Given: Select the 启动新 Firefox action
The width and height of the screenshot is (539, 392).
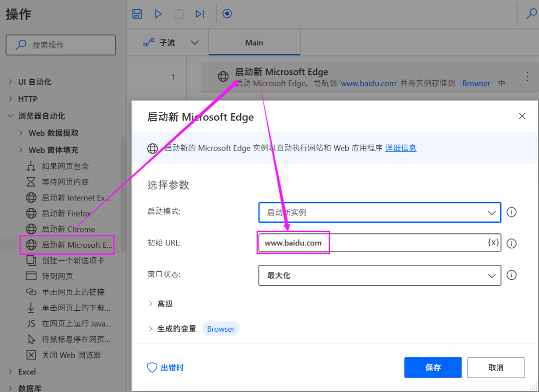Looking at the screenshot, I should 58,213.
